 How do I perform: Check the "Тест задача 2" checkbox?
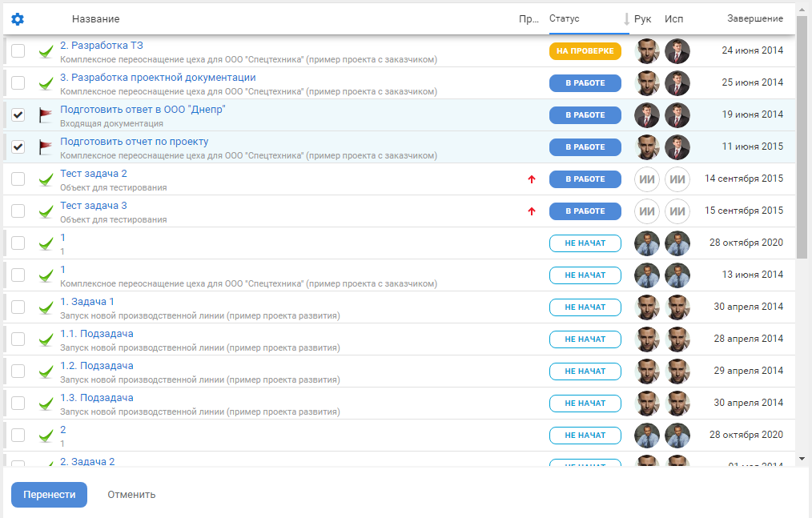18,179
